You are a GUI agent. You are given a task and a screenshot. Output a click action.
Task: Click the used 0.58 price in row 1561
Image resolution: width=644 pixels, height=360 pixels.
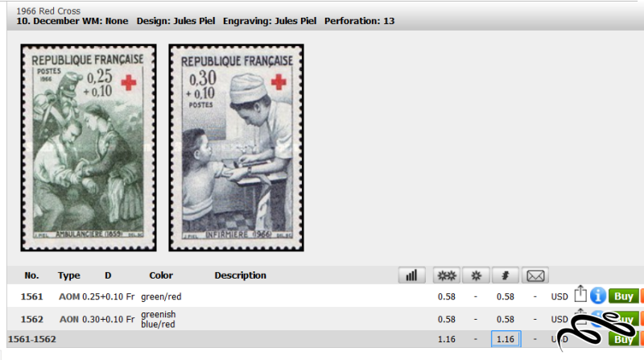(x=506, y=296)
